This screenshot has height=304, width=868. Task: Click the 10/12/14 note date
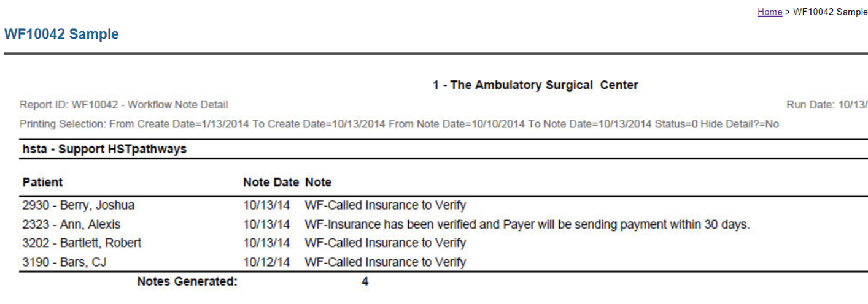266,262
